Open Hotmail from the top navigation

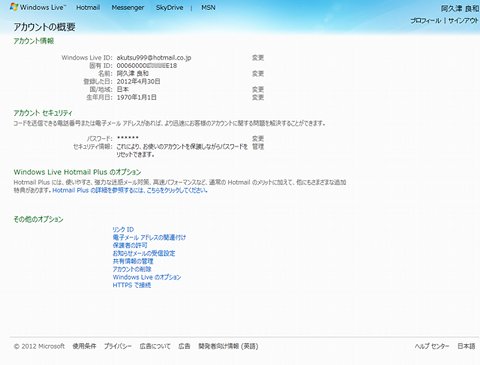pos(88,7)
